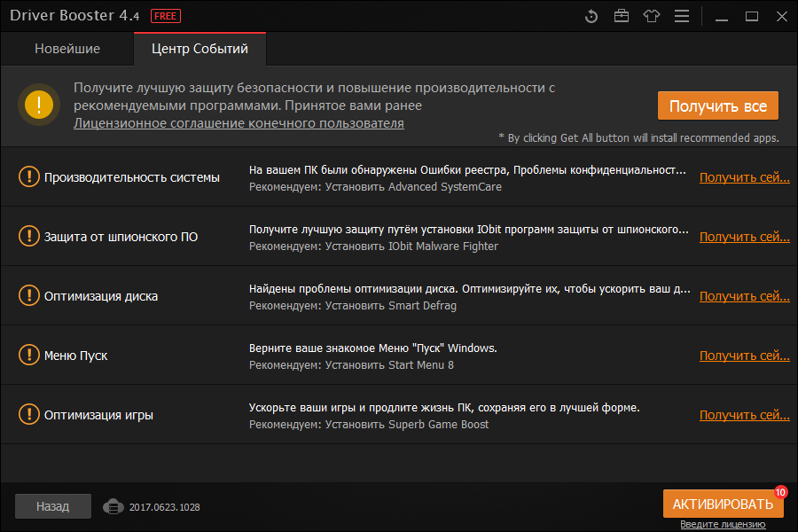
Task: Click text Установить IObit Malware Fighter
Action: [411, 246]
